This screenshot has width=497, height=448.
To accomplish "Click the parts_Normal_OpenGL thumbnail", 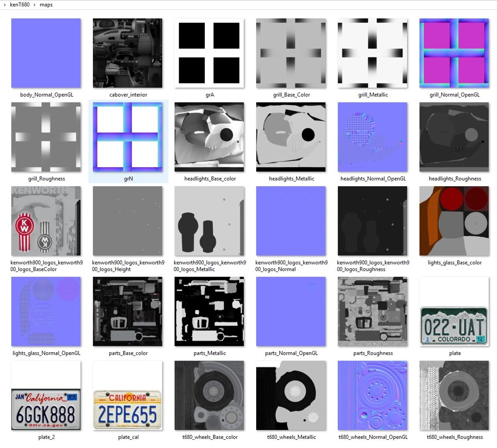I will tap(291, 312).
